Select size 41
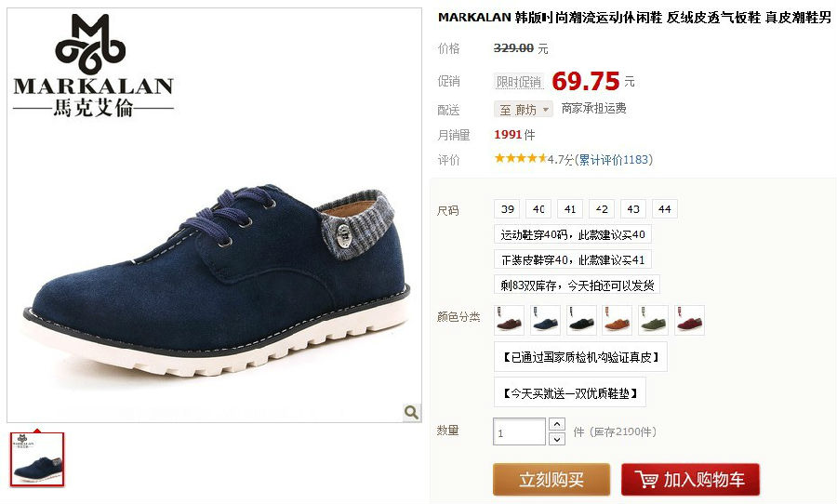Screen dimensions: 837x504 point(570,209)
